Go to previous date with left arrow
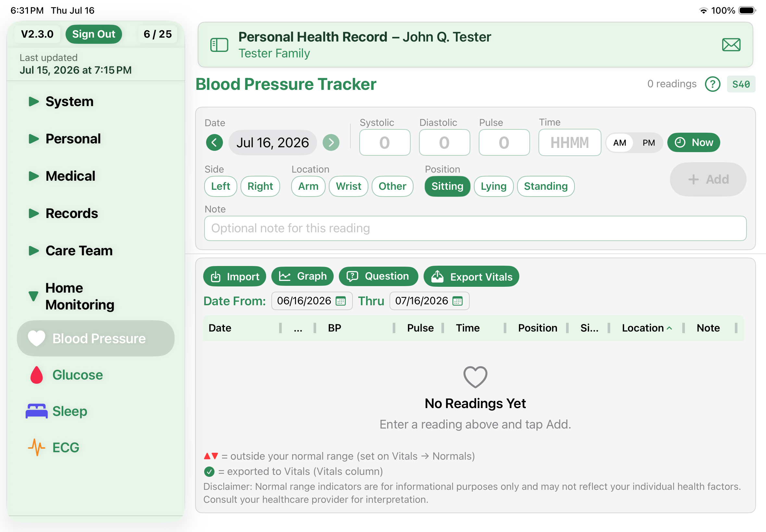Viewport: 766px width, 532px height. [x=215, y=143]
